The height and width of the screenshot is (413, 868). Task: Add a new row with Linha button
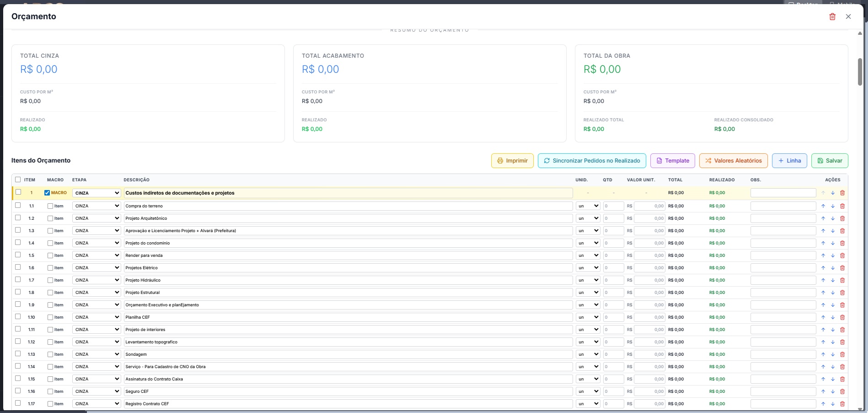point(789,161)
